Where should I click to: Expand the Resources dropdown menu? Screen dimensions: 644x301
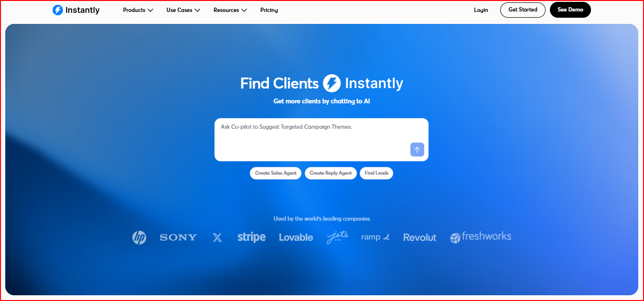click(230, 10)
